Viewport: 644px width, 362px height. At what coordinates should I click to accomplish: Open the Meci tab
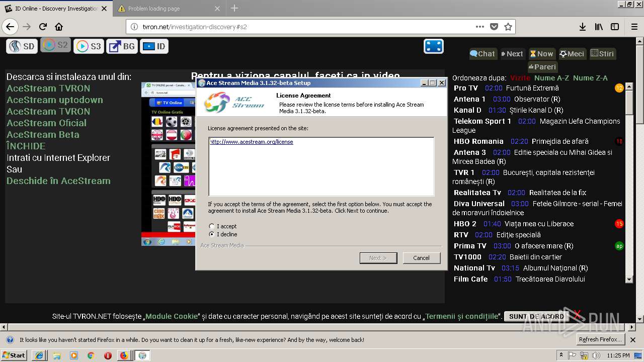[573, 54]
